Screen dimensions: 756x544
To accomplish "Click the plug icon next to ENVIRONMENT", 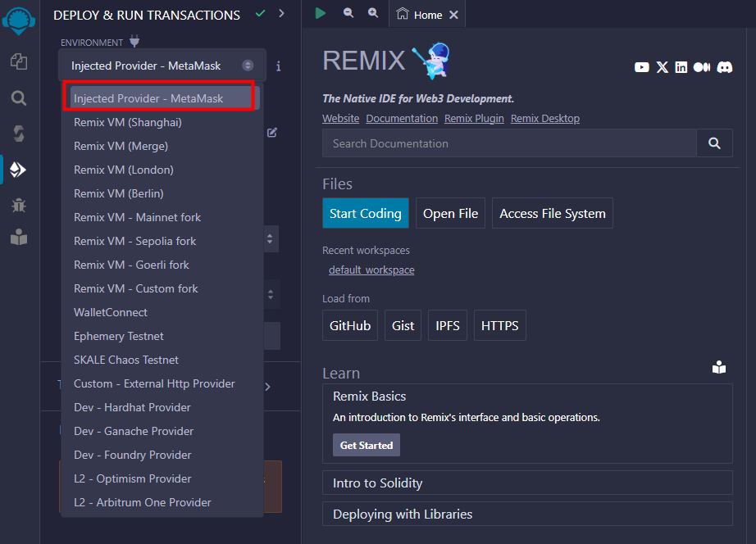I will coord(134,42).
